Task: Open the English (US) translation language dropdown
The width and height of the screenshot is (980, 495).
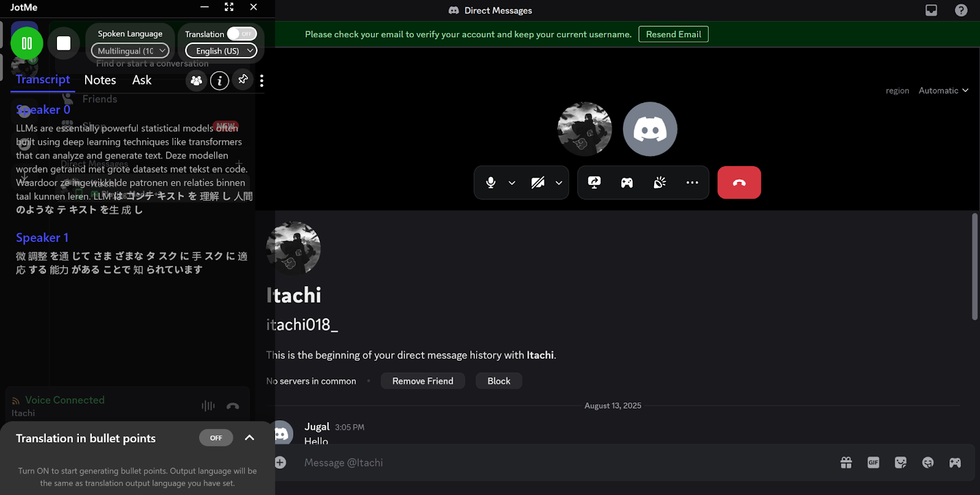Action: (x=221, y=51)
